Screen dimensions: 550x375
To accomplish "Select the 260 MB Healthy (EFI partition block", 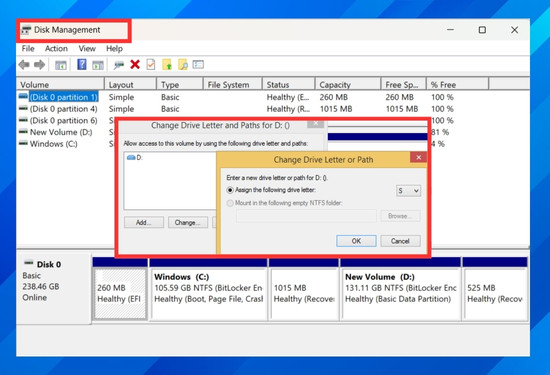I will point(120,294).
